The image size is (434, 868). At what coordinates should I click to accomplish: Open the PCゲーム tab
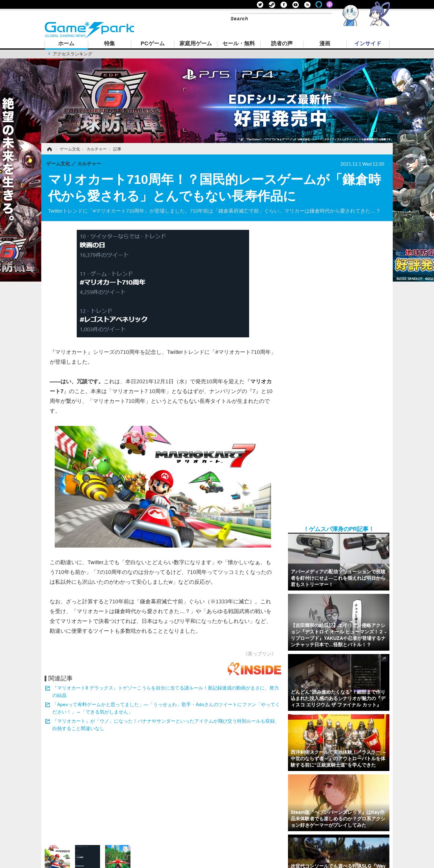[152, 44]
